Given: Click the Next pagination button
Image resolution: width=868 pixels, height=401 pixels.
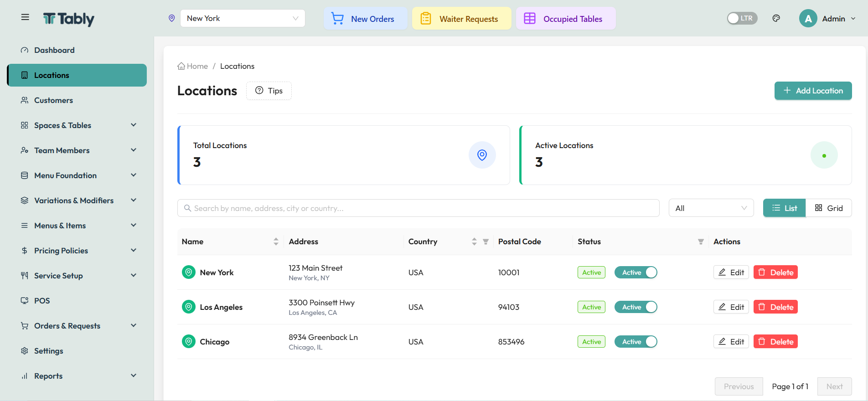Looking at the screenshot, I should coord(834,386).
